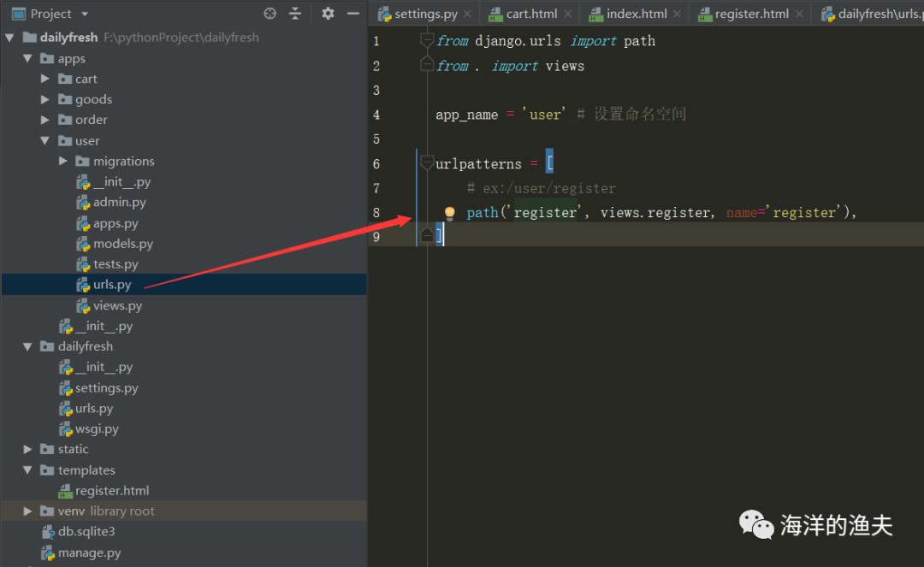The image size is (924, 567).
Task: Select wsgi.py in the project tree
Action: click(x=97, y=428)
